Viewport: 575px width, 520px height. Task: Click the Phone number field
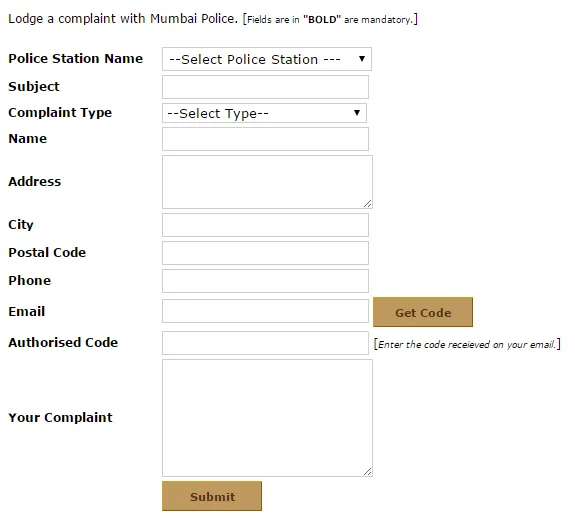pos(265,281)
